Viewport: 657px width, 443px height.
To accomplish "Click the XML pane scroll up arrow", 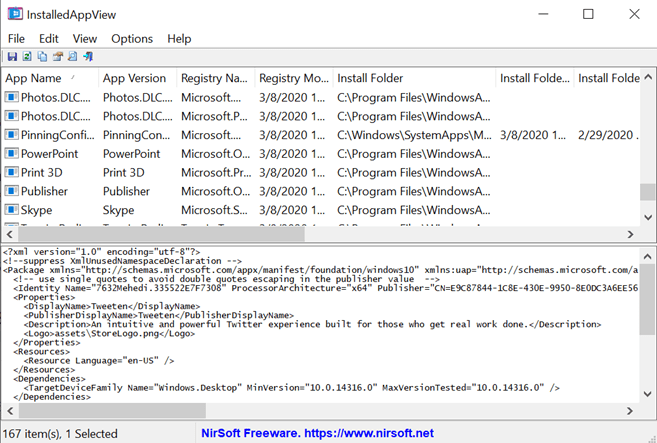I will click(x=647, y=256).
